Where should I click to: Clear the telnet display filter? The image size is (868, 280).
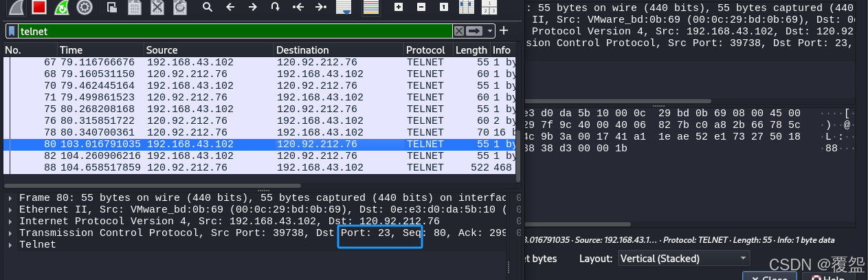458,31
